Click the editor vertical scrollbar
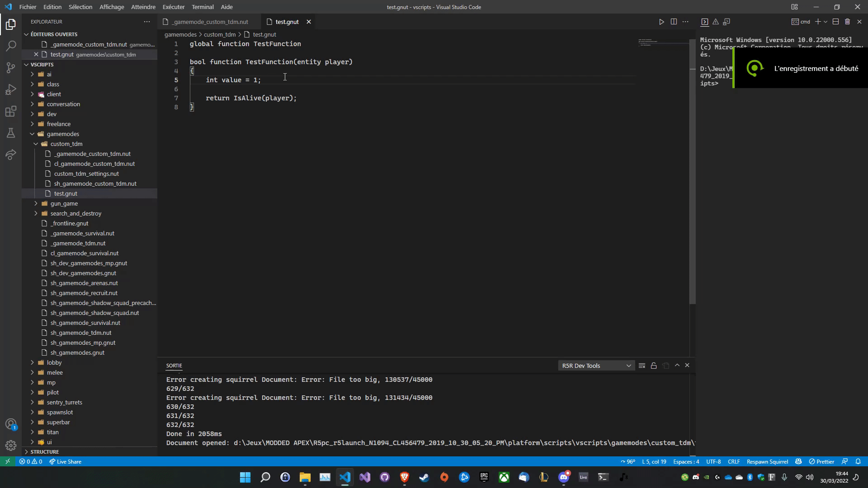 692,172
